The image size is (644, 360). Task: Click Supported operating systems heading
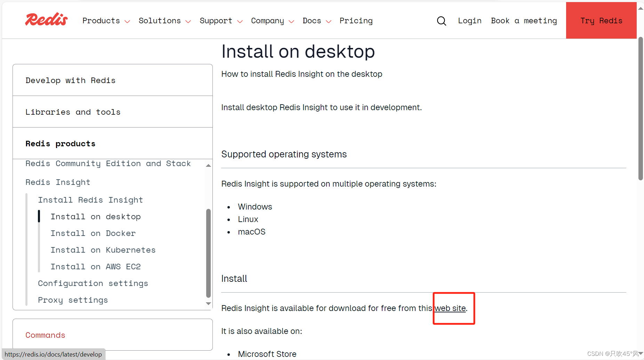[x=284, y=154]
